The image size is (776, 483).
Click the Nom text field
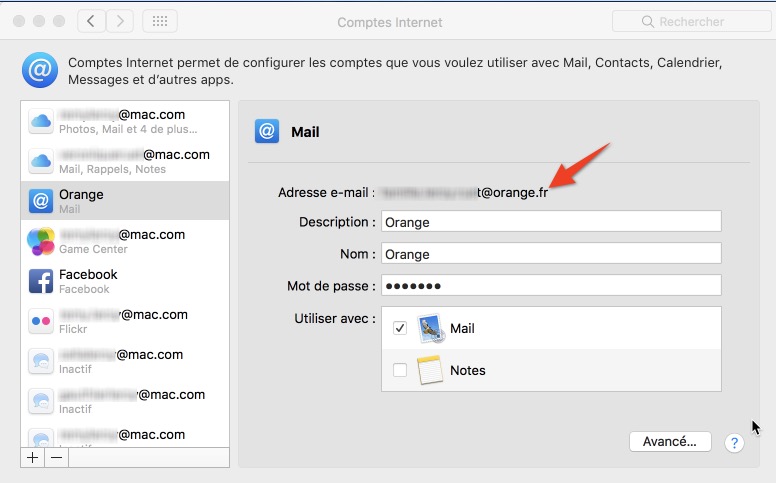pos(551,253)
